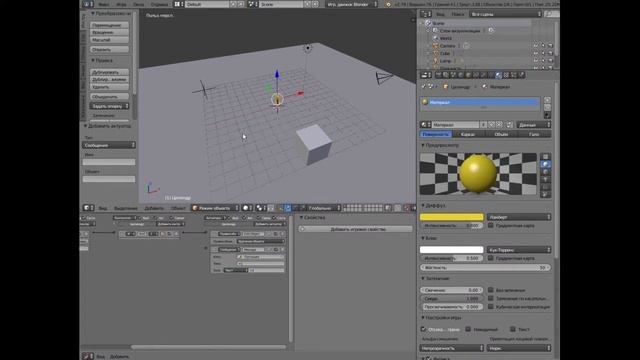Open the World properties tab icon
The image size is (640, 360).
click(461, 75)
